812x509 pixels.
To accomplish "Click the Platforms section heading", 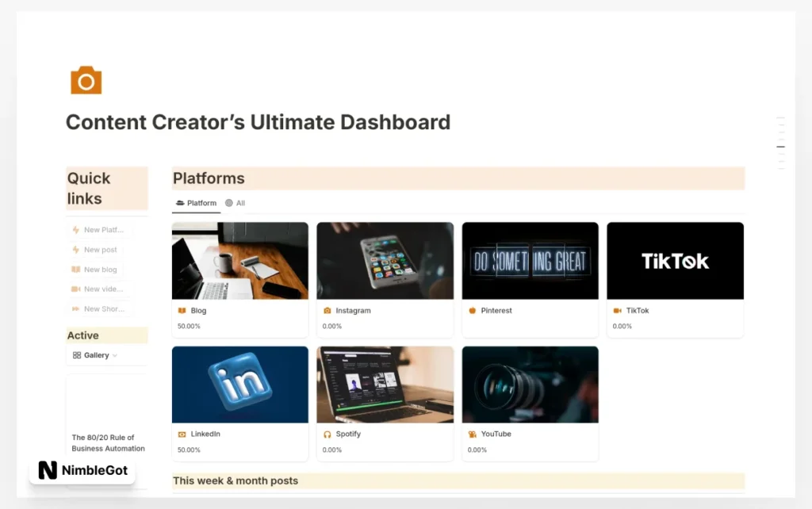I will click(x=209, y=178).
